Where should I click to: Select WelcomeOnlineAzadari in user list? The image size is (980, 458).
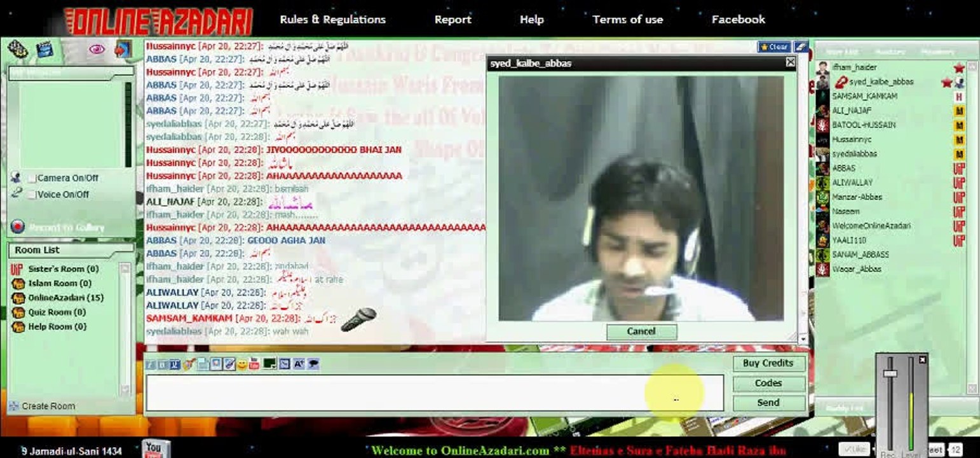pyautogui.click(x=871, y=226)
